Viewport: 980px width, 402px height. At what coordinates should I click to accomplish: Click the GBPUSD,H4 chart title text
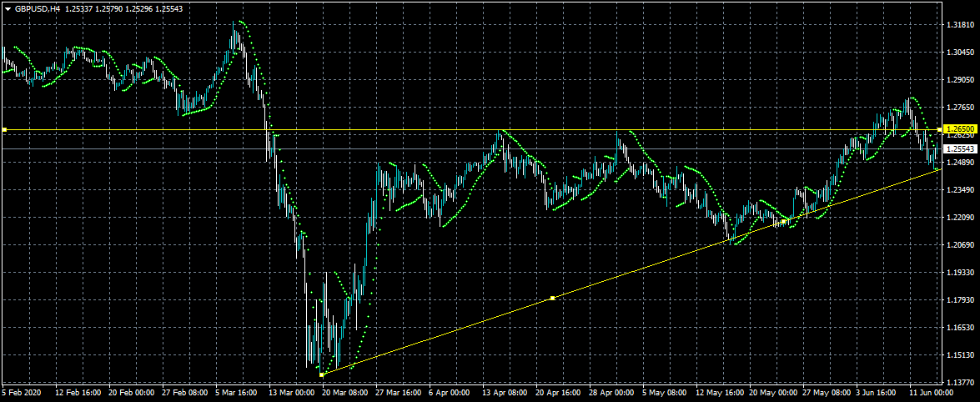[x=37, y=10]
